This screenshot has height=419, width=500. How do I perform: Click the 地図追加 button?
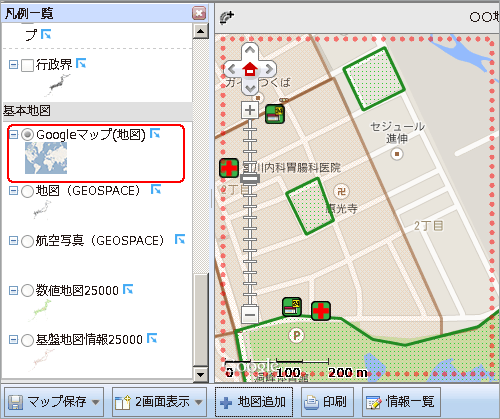point(254,402)
